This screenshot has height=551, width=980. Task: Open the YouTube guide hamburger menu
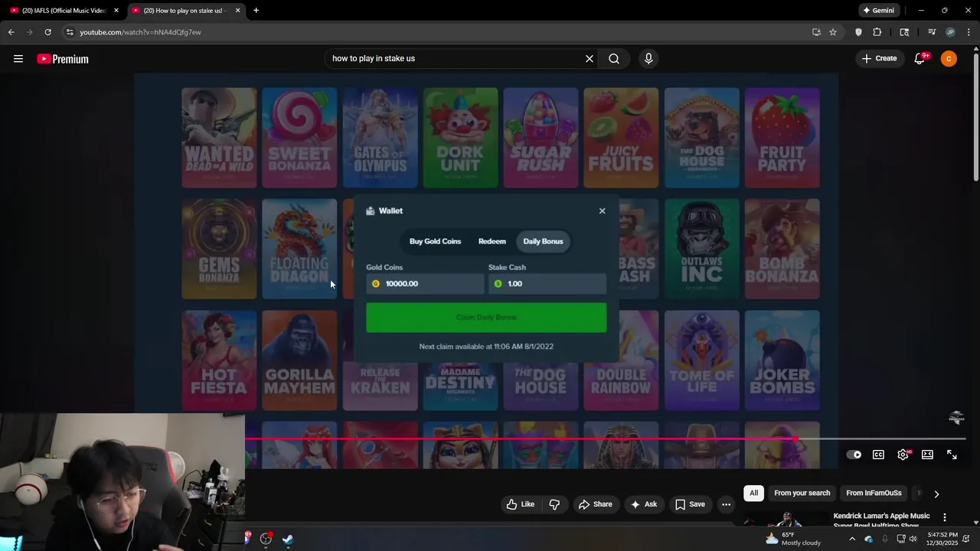coord(18,59)
